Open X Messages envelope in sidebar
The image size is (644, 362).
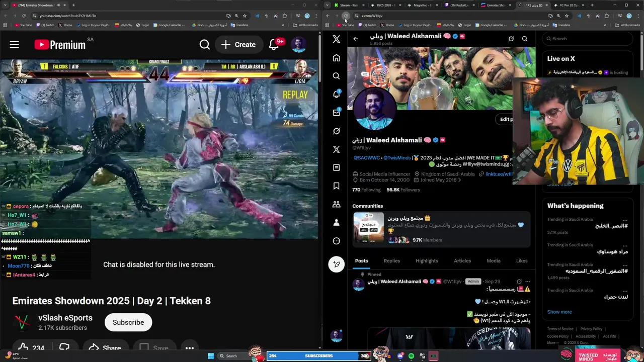tap(337, 113)
